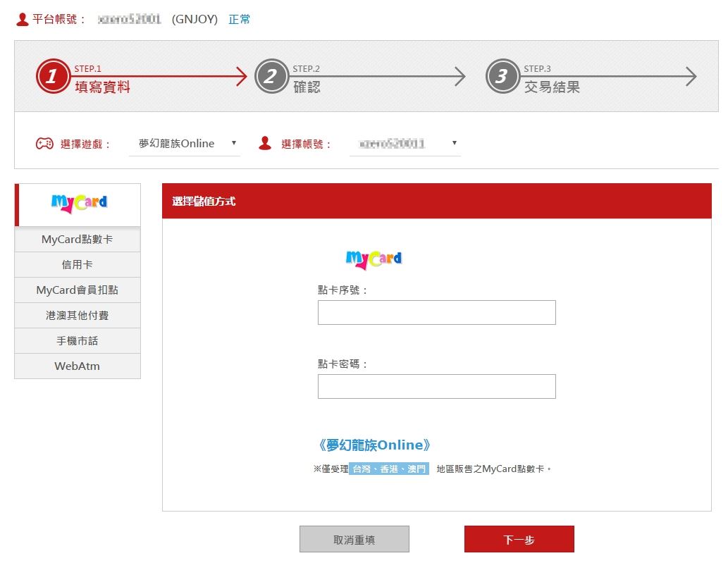The image size is (728, 582).
Task: Click the 點卡密碼 label
Action: click(x=343, y=364)
